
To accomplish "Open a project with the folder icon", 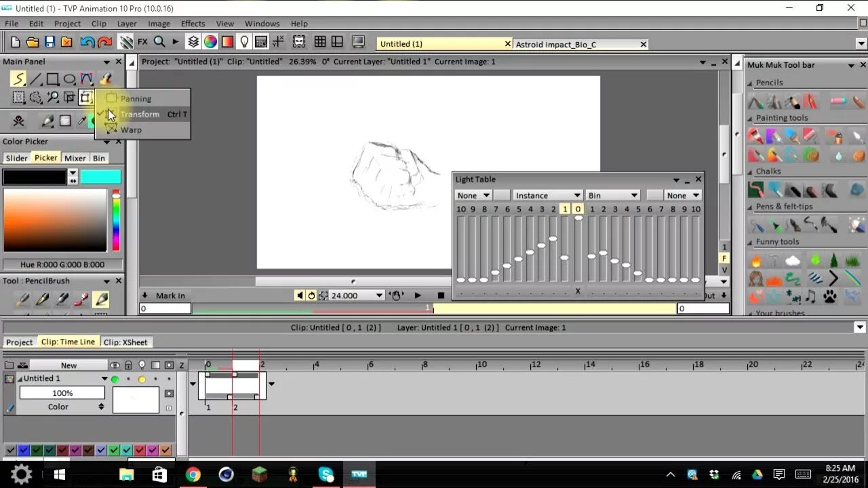I will [33, 42].
